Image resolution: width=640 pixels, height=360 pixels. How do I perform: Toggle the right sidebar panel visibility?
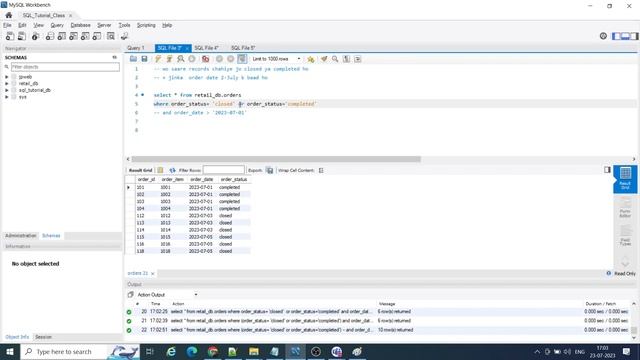click(634, 36)
